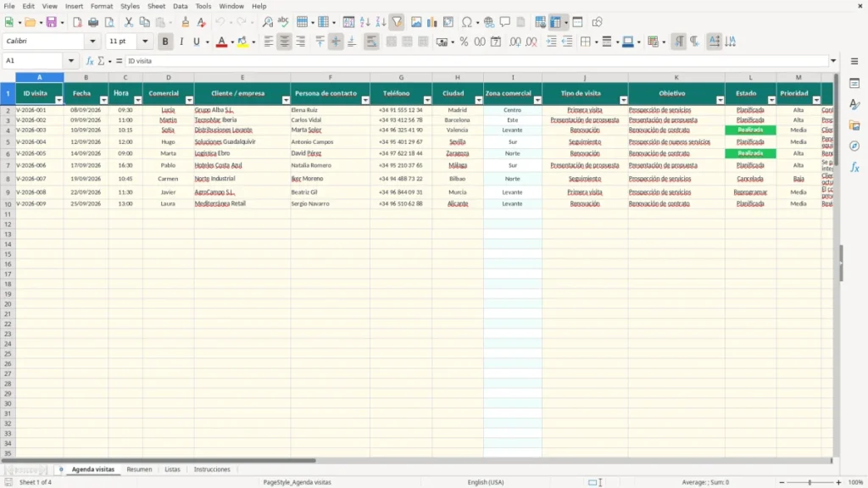Viewport: 868px width, 488px height.
Task: Click the Format as Percent icon
Action: [464, 42]
